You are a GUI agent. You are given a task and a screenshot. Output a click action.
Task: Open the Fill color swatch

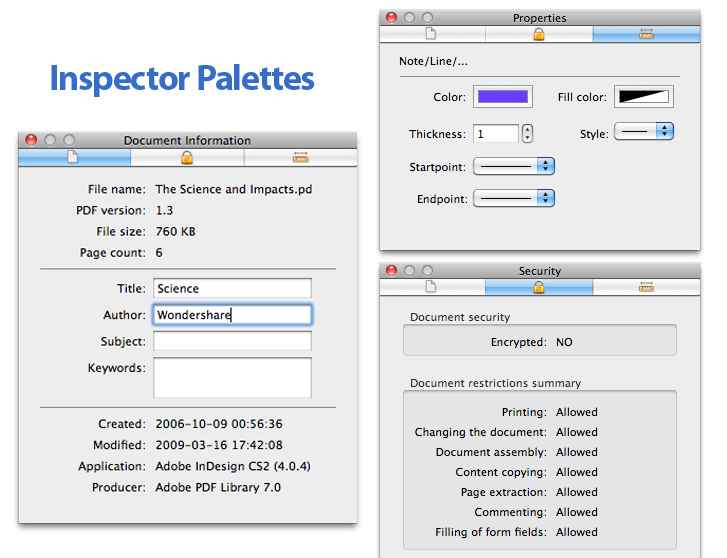(643, 97)
